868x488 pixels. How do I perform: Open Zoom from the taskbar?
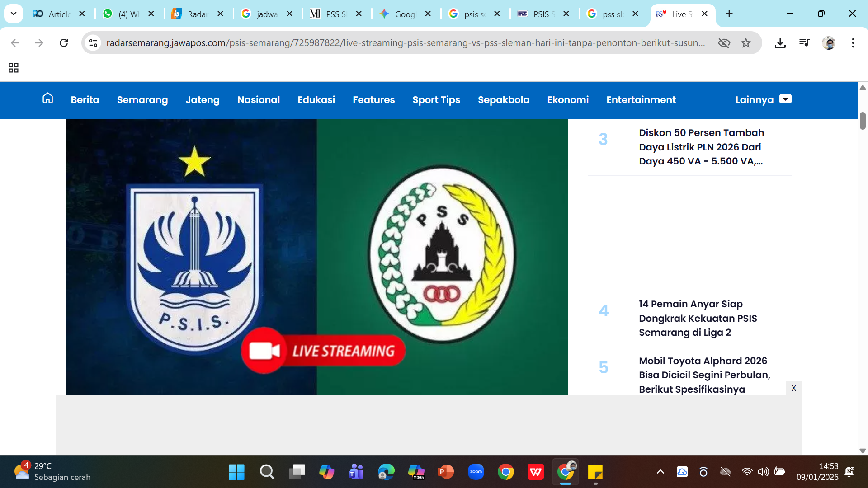pos(476,472)
